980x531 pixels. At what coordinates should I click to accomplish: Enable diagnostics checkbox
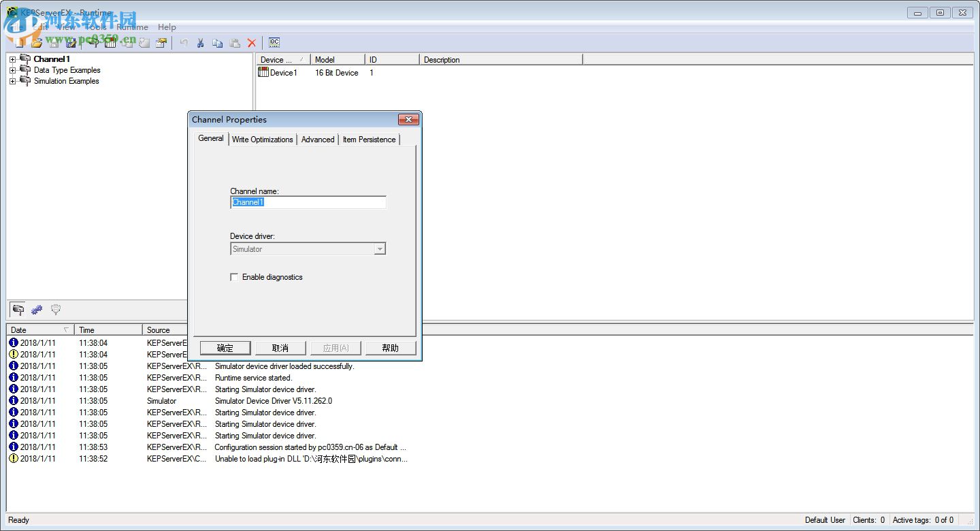[x=234, y=277]
